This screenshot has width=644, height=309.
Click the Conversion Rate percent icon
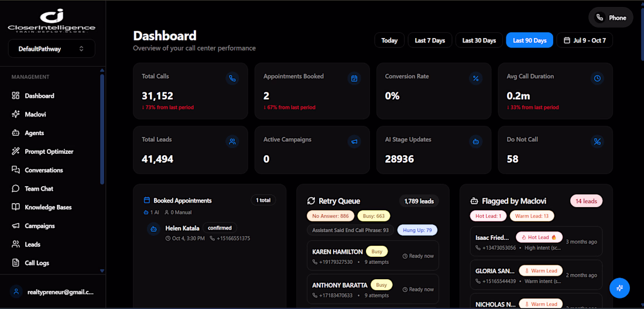(475, 78)
